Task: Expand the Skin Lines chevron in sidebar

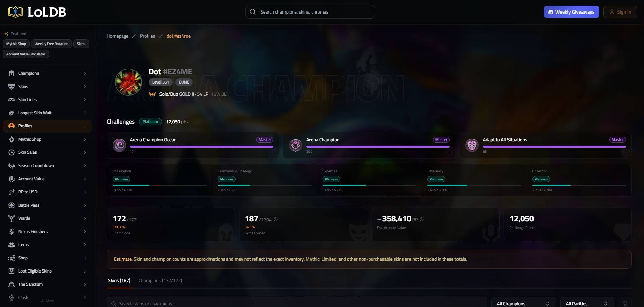Action: [x=85, y=100]
